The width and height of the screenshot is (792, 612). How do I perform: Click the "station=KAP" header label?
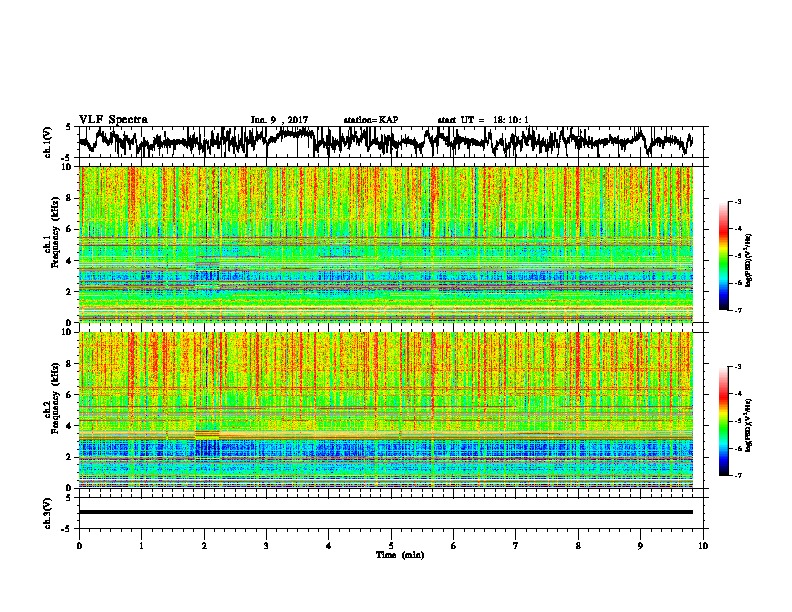pos(371,120)
